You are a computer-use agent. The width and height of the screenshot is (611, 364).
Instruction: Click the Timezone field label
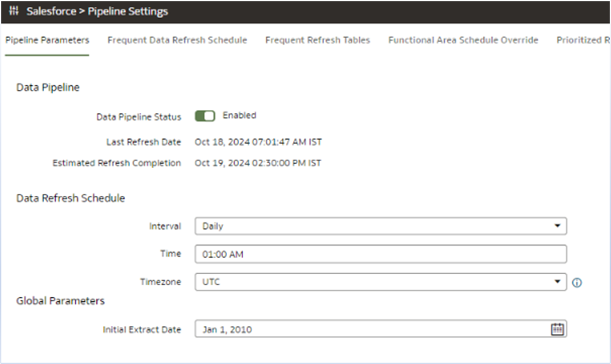coord(160,282)
